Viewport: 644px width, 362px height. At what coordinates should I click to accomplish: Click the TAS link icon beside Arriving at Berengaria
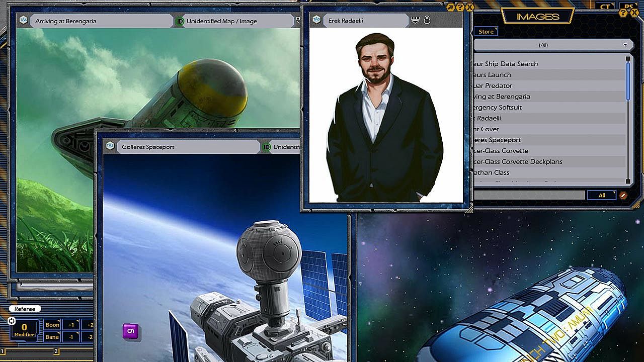click(x=23, y=20)
